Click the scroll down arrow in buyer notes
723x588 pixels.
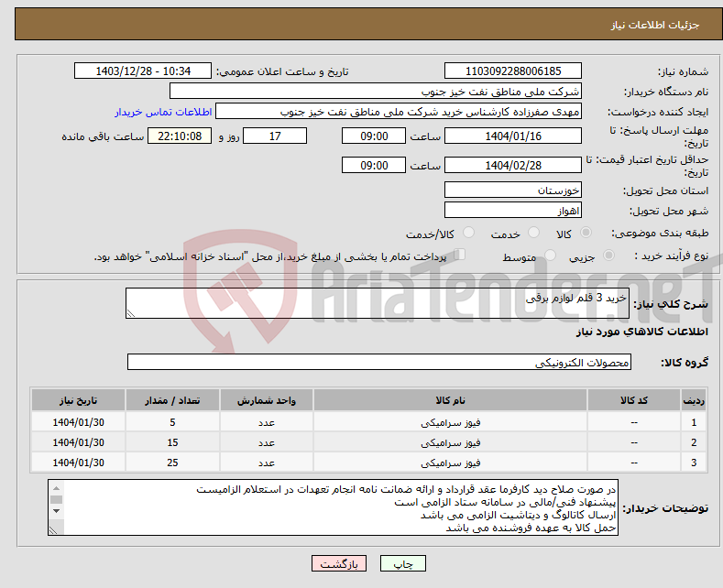click(x=56, y=510)
